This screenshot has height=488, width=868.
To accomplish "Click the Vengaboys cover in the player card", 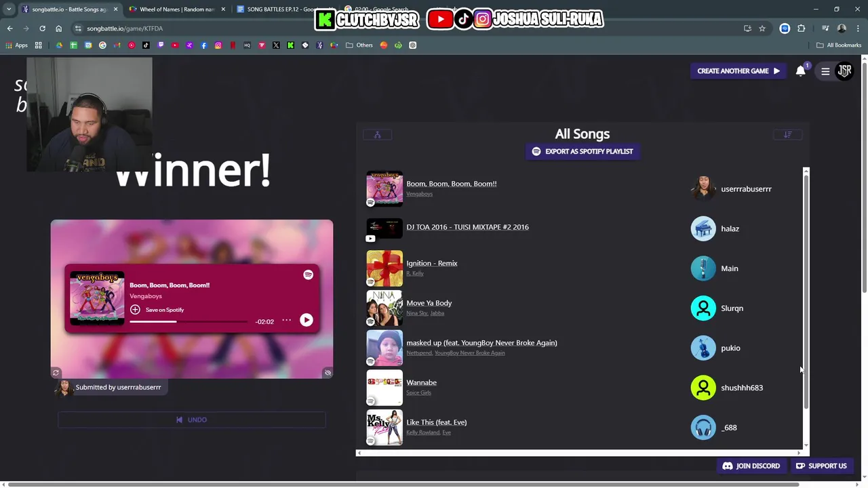I will pos(97,298).
